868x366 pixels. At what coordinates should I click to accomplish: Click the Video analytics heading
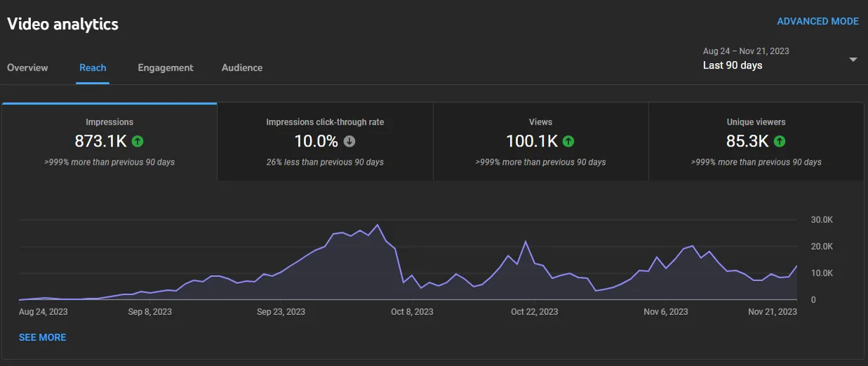point(62,24)
